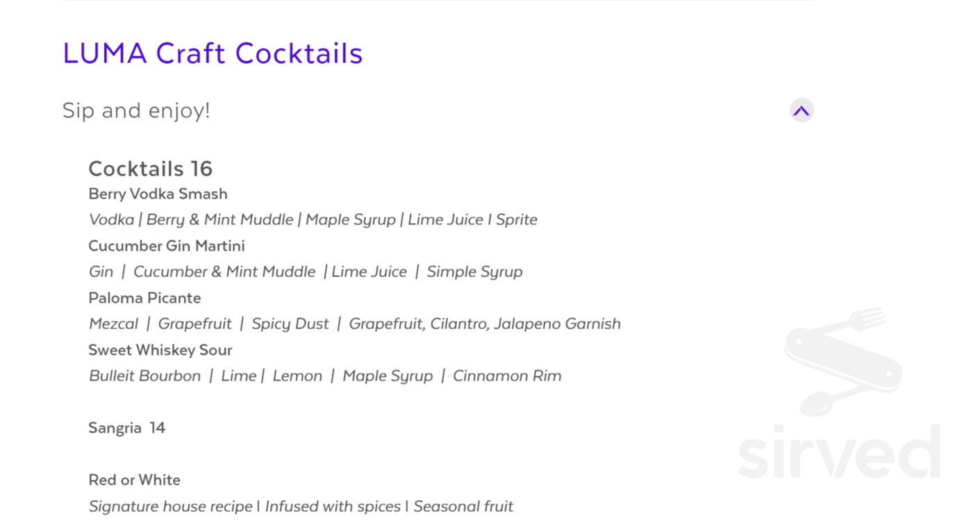Screen dimensions: 980x532
Task: Click the Sangria 14 heading
Action: (126, 428)
